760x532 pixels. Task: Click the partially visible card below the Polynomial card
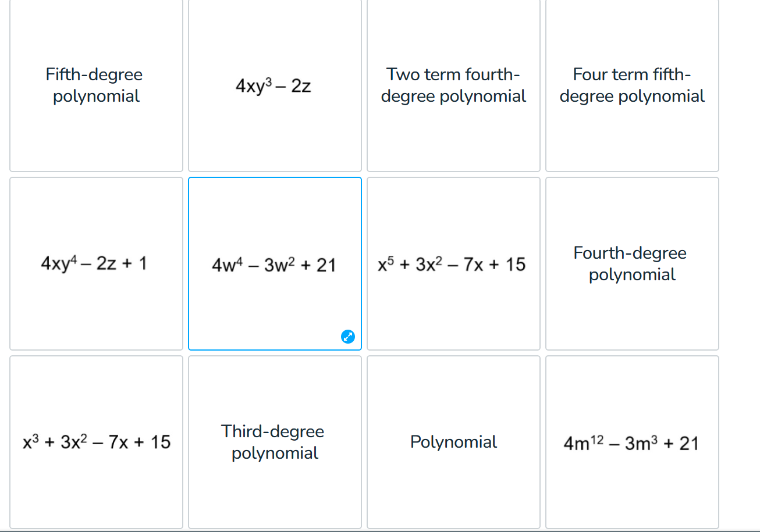454,530
